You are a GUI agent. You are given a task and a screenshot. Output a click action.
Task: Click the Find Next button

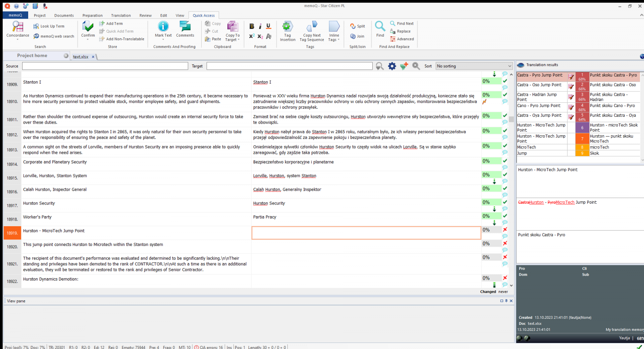(x=402, y=23)
